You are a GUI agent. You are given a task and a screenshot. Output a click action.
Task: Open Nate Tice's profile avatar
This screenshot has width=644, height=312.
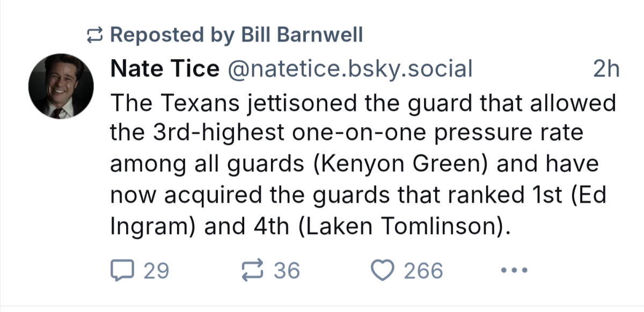(x=61, y=86)
